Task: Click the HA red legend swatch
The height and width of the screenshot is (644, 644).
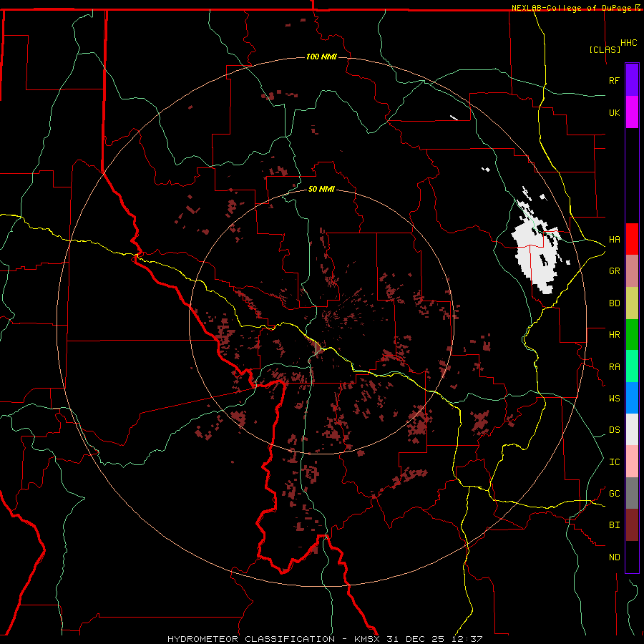Action: click(x=632, y=239)
